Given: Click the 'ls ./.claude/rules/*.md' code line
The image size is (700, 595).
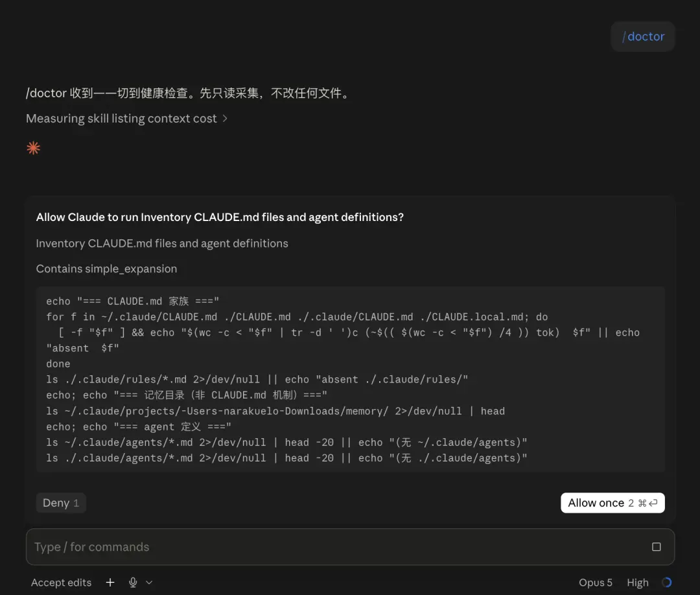Looking at the screenshot, I should [257, 379].
